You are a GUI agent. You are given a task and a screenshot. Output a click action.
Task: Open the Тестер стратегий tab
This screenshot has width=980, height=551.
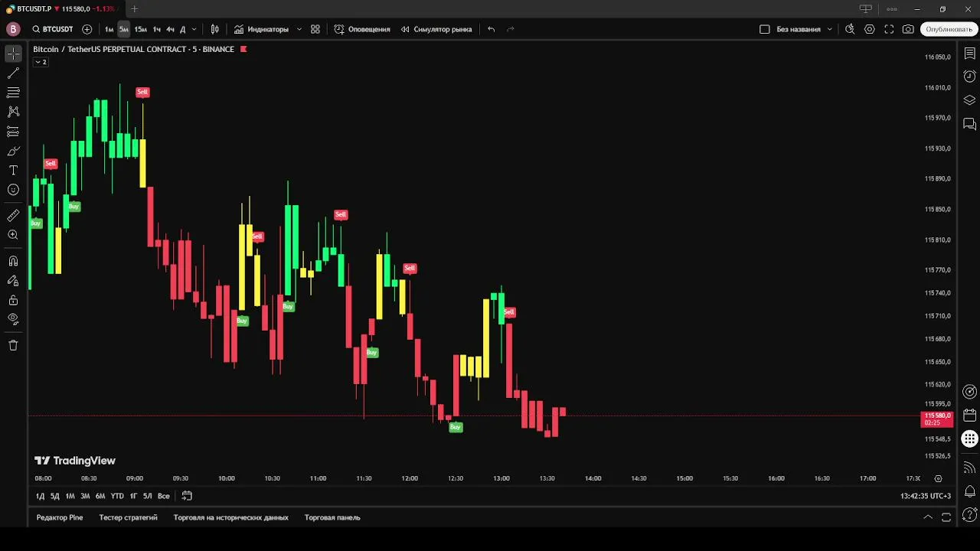pyautogui.click(x=128, y=517)
